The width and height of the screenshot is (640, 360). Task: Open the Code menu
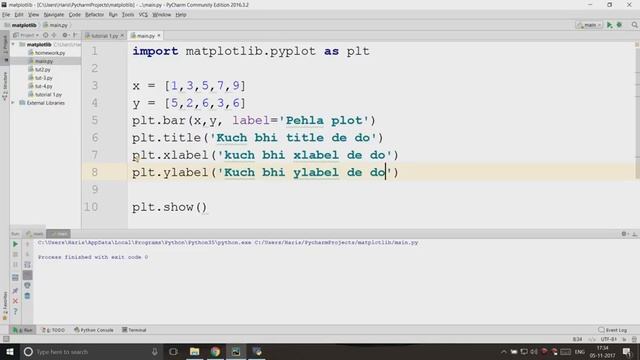(75, 15)
